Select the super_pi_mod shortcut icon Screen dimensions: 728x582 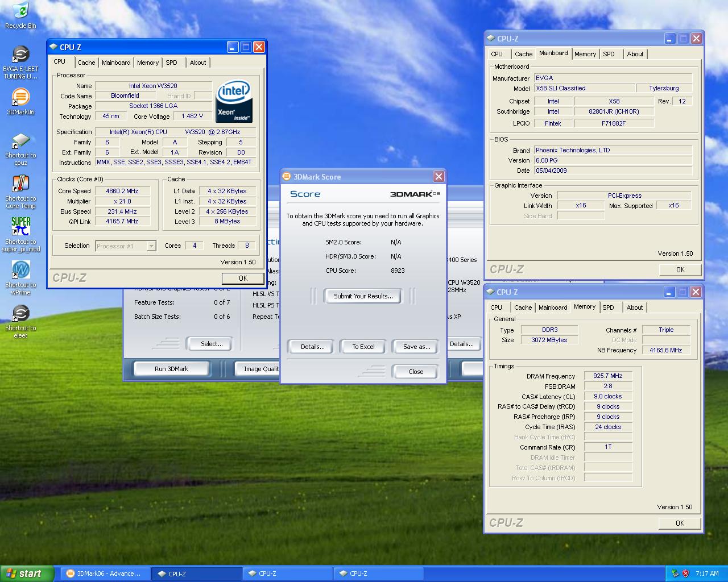click(x=20, y=235)
